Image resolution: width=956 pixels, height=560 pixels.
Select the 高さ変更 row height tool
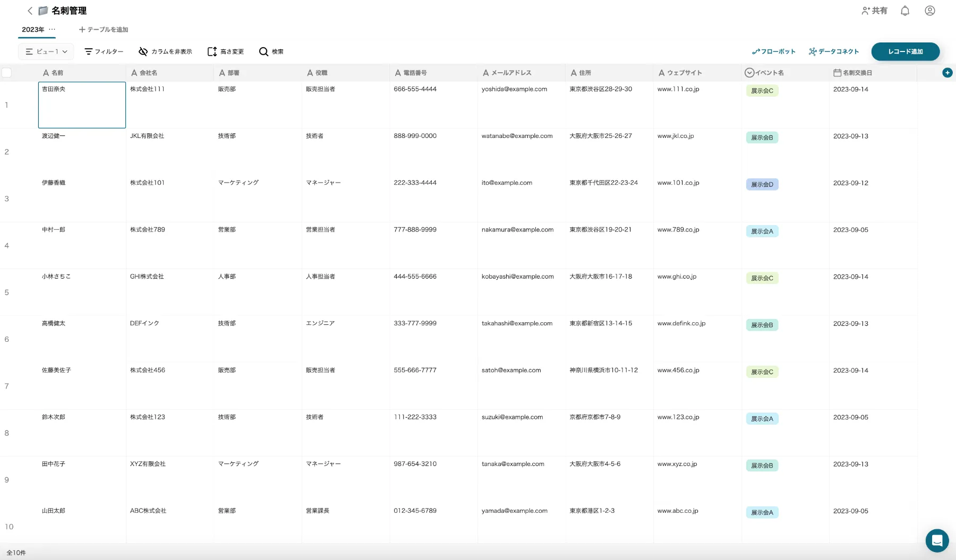226,51
